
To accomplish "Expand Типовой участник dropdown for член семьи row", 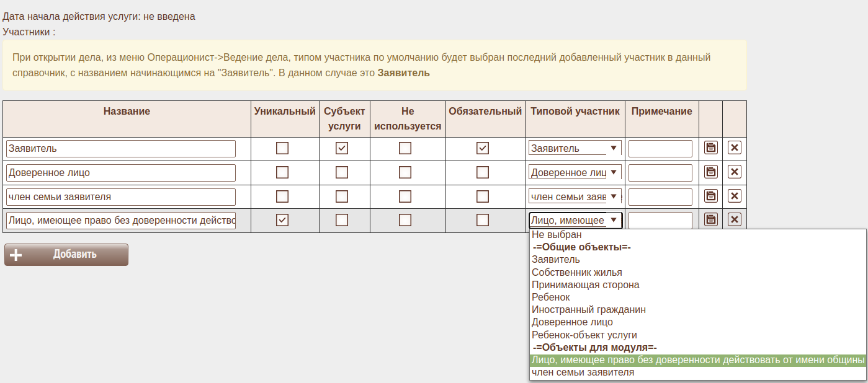I will pos(575,196).
